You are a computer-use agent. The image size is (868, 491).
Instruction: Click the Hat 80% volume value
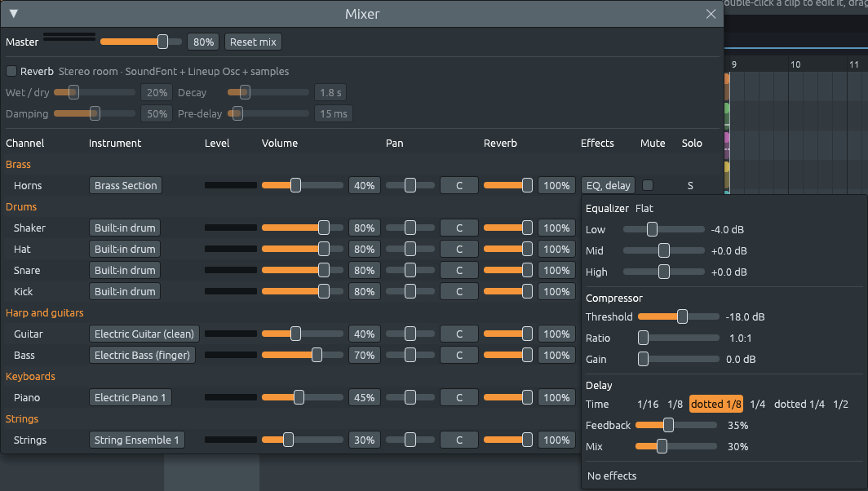(x=364, y=249)
